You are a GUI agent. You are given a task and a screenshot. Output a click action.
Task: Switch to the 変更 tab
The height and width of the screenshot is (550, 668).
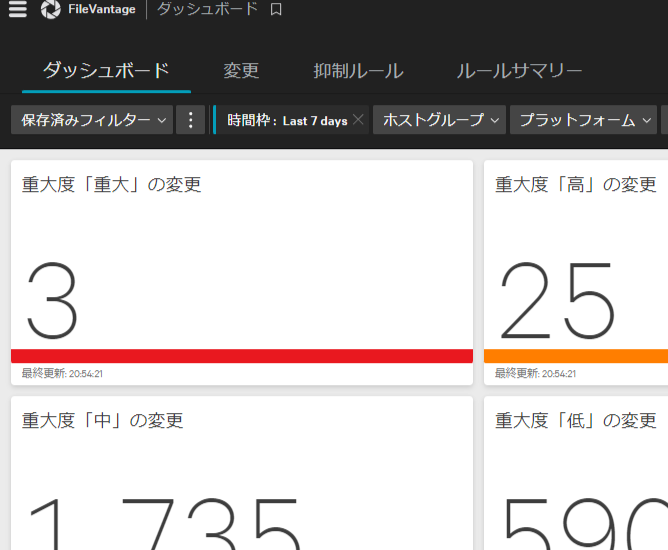coord(241,71)
